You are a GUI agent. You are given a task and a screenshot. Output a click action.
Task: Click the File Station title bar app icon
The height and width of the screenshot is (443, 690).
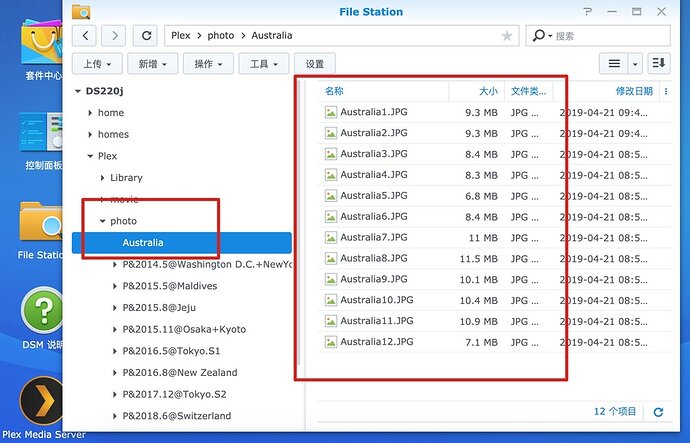click(x=81, y=12)
